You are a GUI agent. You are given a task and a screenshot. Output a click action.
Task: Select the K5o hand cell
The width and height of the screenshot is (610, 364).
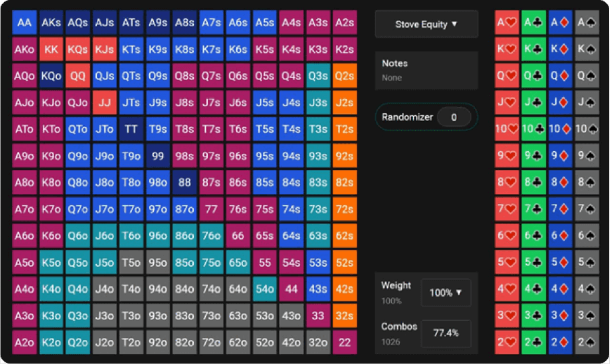[x=51, y=262]
